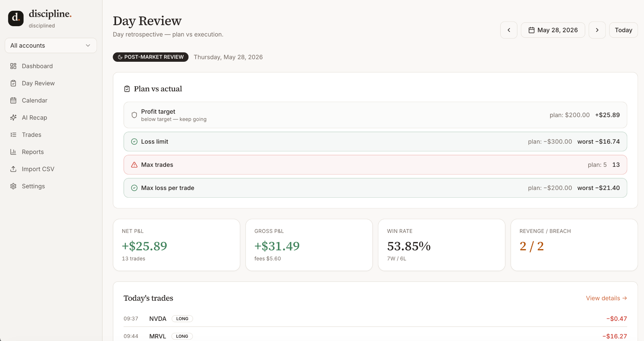The width and height of the screenshot is (644, 341).
Task: Click the LONG tag on MRVL trade
Action: [182, 336]
